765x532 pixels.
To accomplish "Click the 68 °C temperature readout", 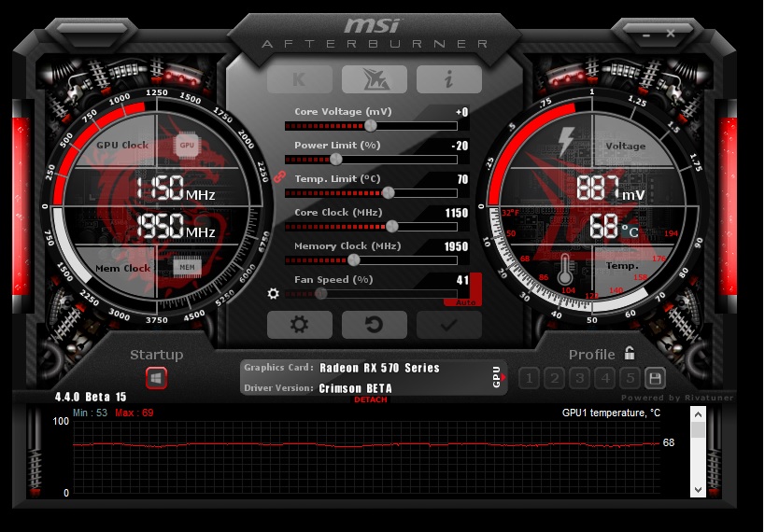I will 614,226.
